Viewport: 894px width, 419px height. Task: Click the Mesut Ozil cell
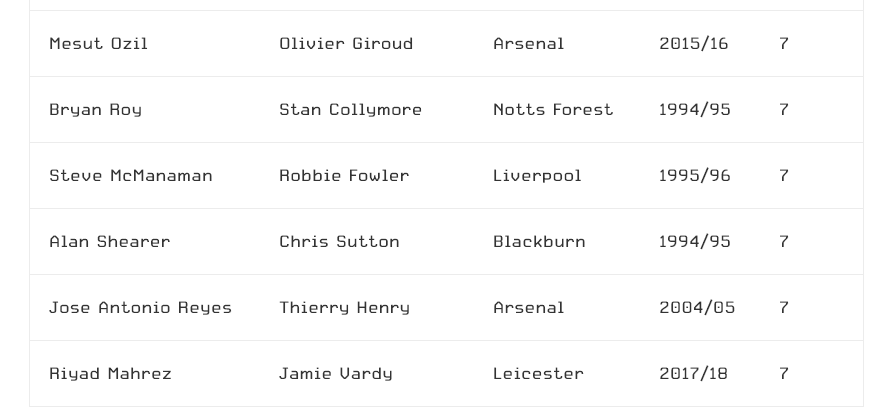(x=99, y=44)
